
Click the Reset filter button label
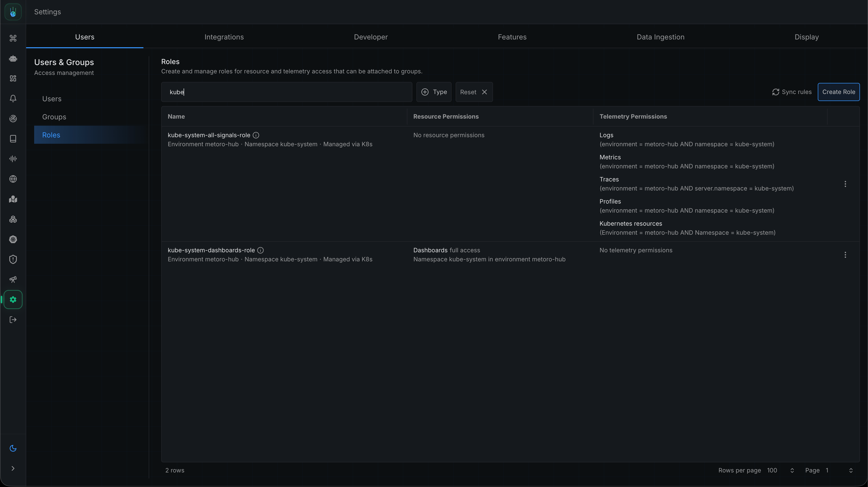tap(468, 92)
